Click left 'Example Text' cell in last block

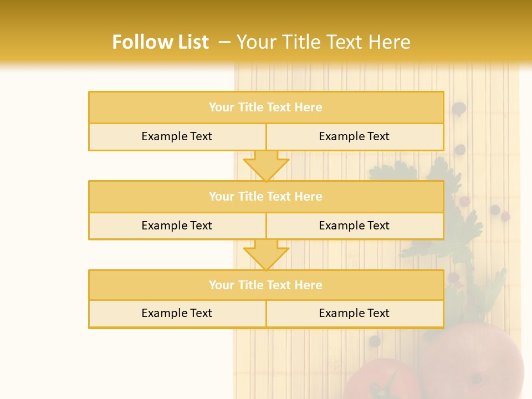[177, 313]
